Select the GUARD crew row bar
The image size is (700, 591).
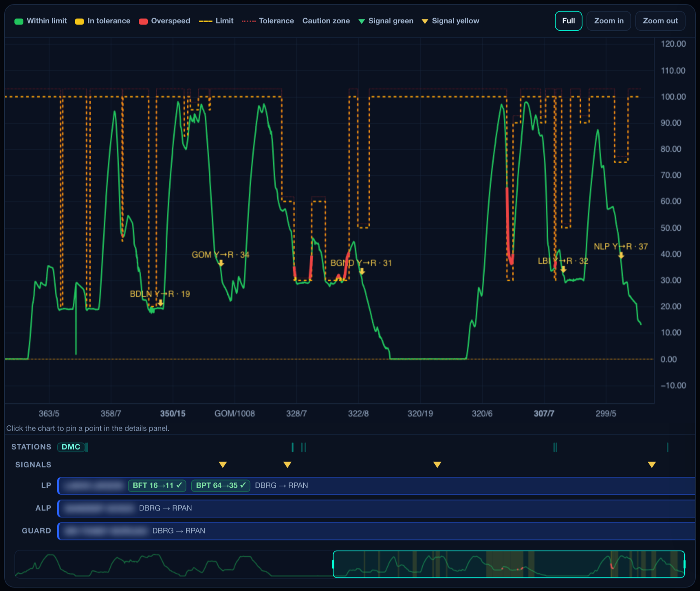click(376, 531)
